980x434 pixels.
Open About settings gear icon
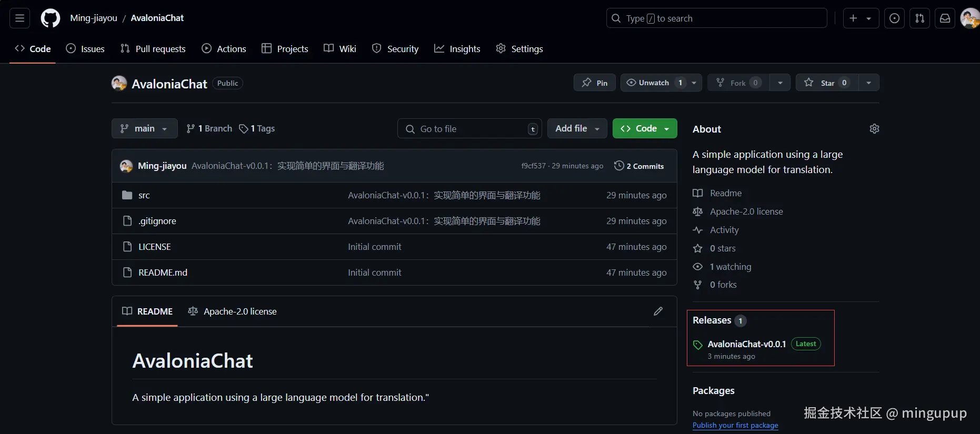click(x=874, y=129)
